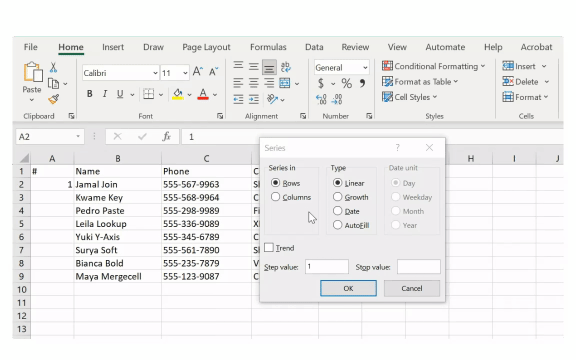Viewport: 576px width, 360px height.
Task: Open the font size dropdown
Action: tap(185, 73)
